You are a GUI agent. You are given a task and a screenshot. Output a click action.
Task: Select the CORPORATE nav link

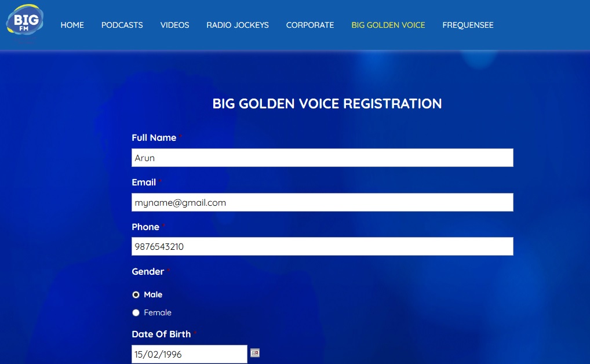coord(310,25)
